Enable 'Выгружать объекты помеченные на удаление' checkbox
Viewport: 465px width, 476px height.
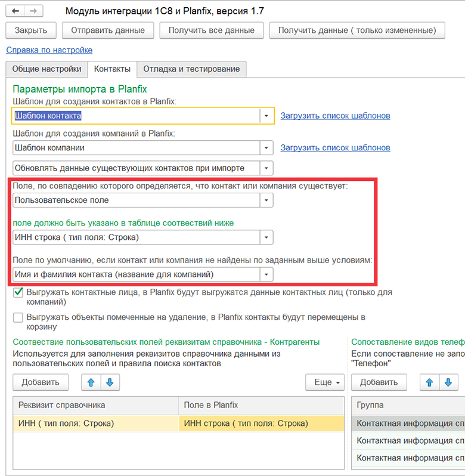(18, 317)
